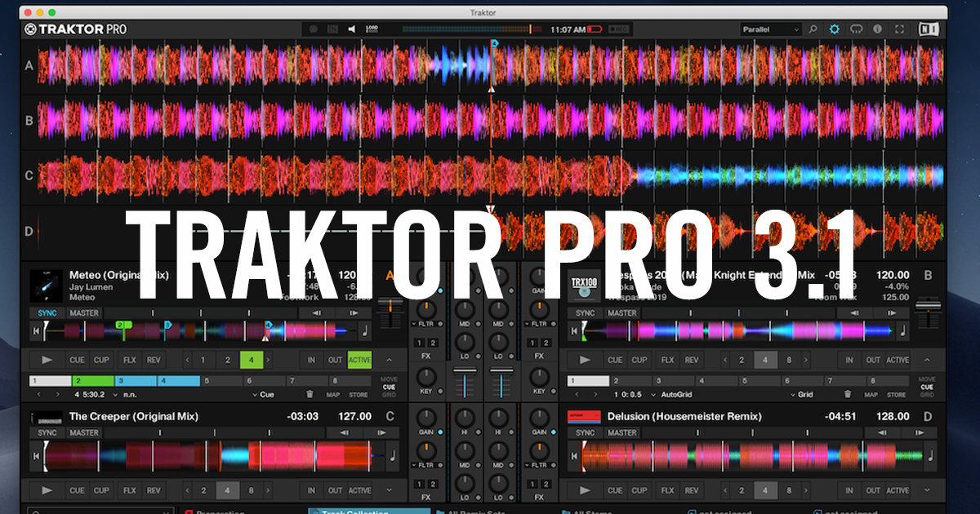Set loop IN on Deck A

(x=311, y=360)
